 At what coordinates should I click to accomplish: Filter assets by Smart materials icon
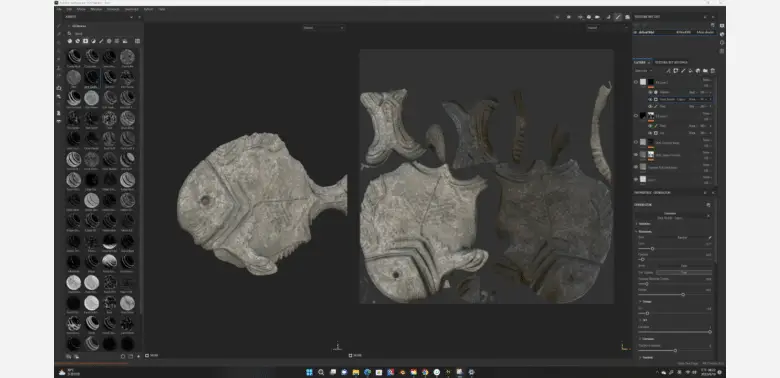77,41
